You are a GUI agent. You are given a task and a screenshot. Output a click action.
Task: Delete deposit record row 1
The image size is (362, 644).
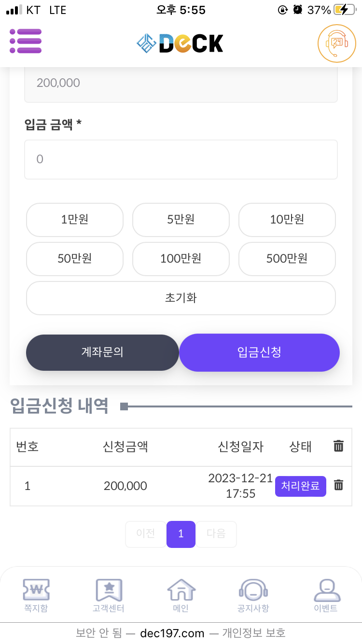(339, 485)
